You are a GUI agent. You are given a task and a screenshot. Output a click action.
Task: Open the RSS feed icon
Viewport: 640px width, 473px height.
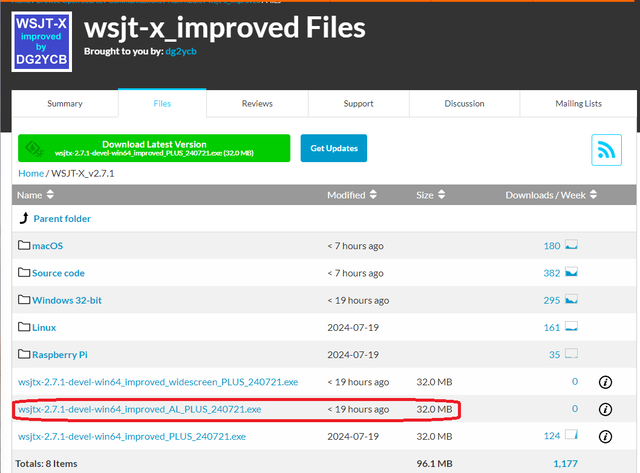pos(606,150)
